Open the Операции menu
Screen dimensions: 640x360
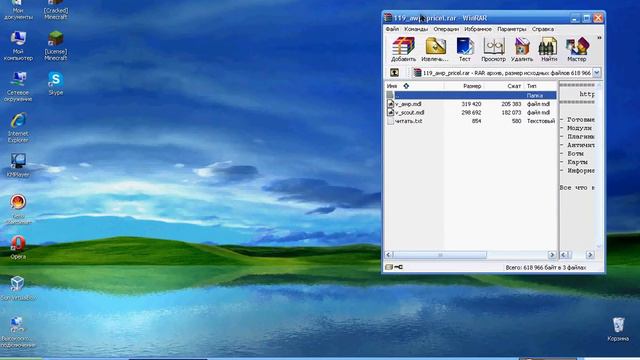(x=446, y=29)
